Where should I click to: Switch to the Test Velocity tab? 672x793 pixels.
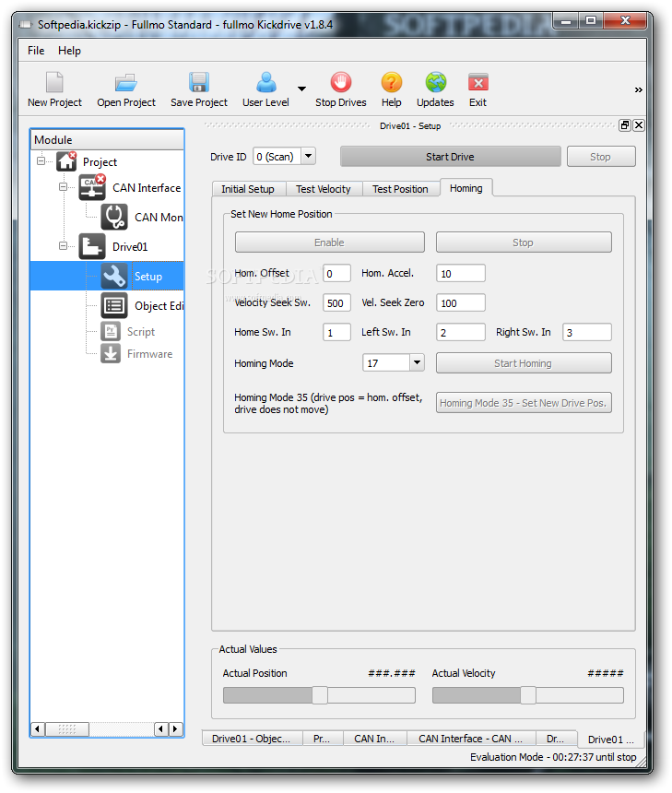324,189
